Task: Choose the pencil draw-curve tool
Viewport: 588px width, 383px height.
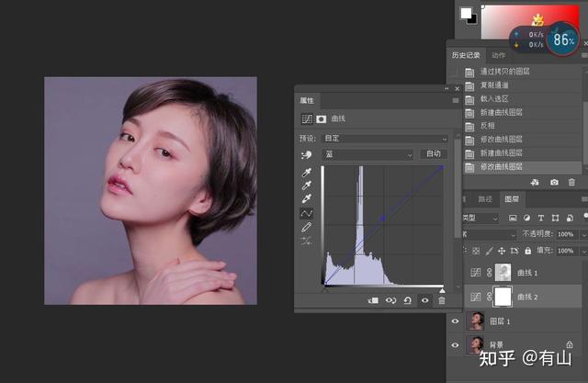Action: (306, 227)
